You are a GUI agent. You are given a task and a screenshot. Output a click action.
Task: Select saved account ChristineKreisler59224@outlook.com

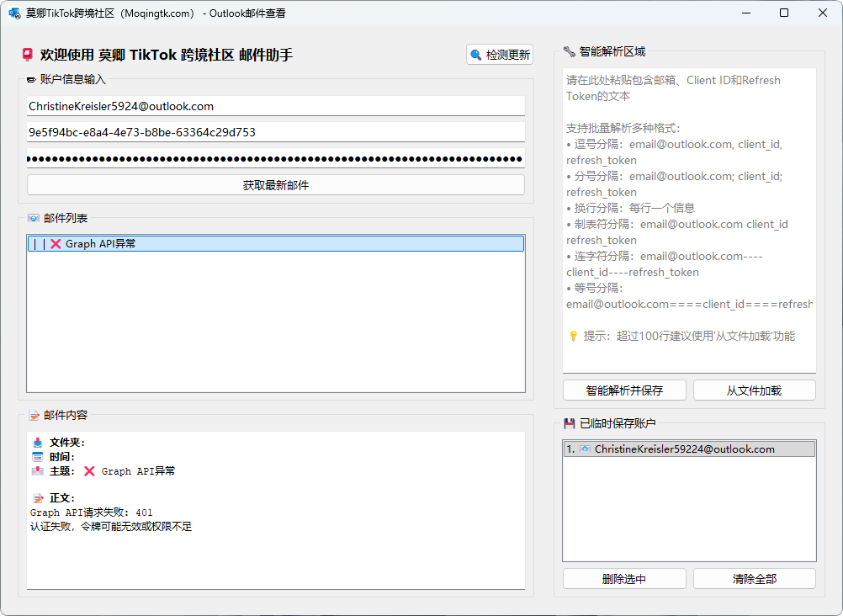(x=689, y=449)
